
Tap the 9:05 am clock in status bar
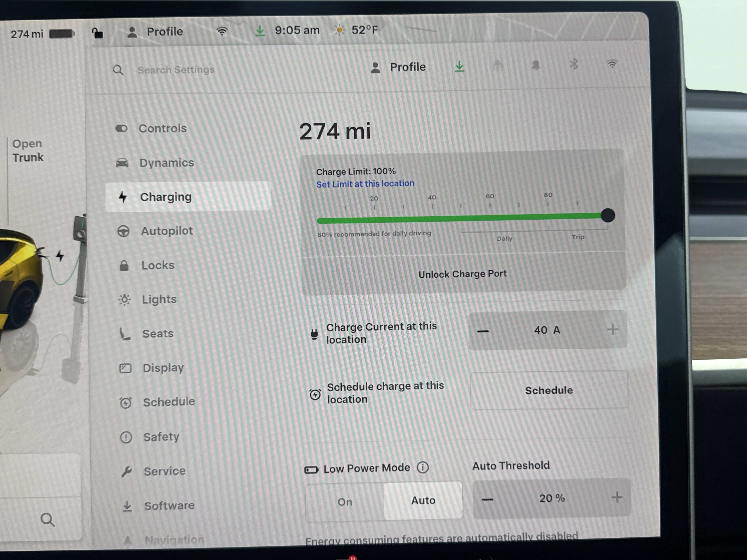coord(297,30)
